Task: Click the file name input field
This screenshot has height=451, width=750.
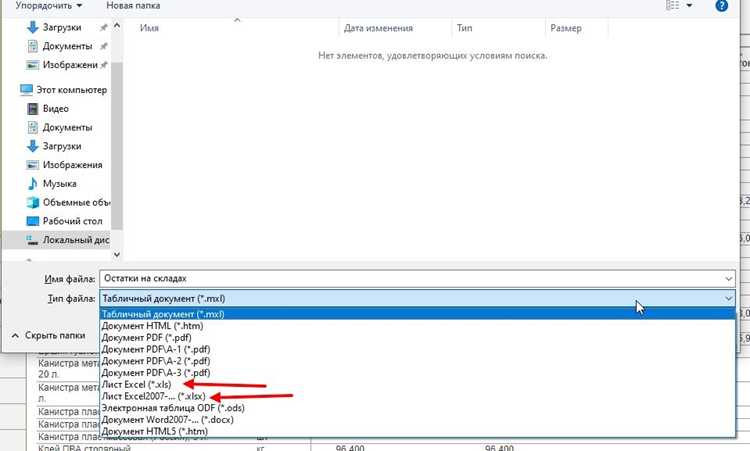Action: click(x=411, y=278)
